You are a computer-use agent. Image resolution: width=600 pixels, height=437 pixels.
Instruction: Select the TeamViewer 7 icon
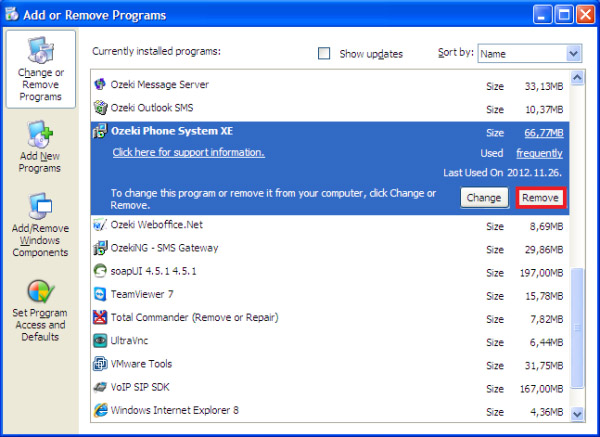pyautogui.click(x=100, y=294)
